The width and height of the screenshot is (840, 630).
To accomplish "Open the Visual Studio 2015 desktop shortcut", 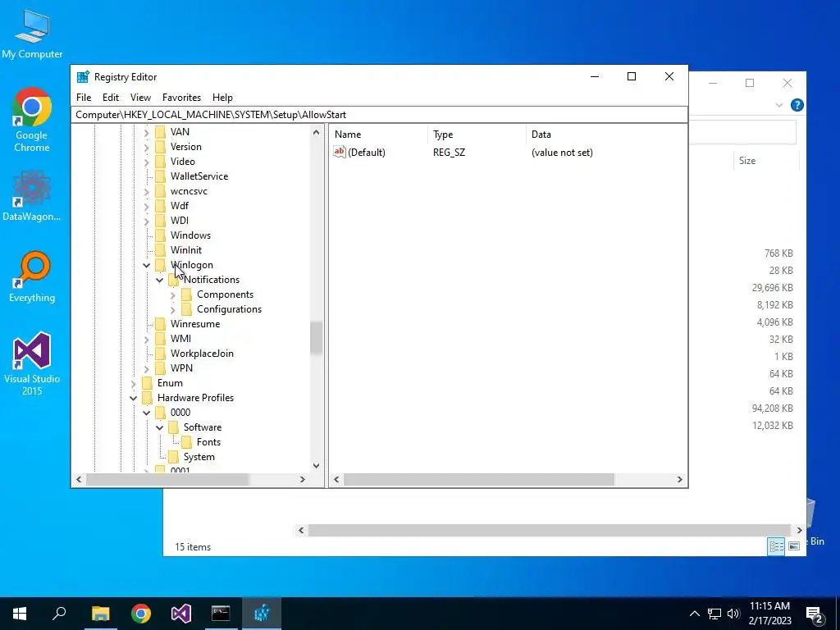I will click(x=32, y=363).
